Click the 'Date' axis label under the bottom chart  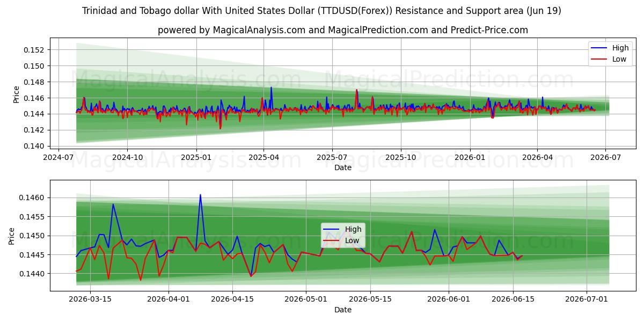343,310
